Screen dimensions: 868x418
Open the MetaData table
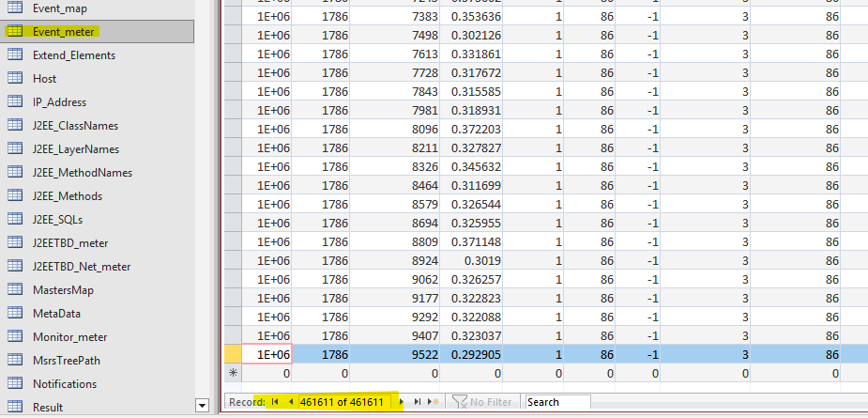pos(98,313)
